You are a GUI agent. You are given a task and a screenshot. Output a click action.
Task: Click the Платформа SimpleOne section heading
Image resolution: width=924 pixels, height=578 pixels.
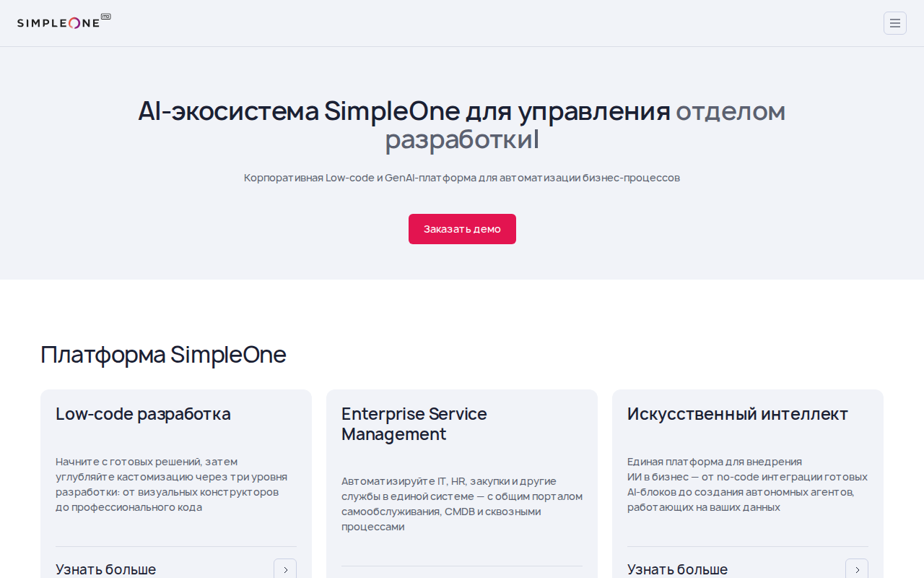click(x=163, y=355)
